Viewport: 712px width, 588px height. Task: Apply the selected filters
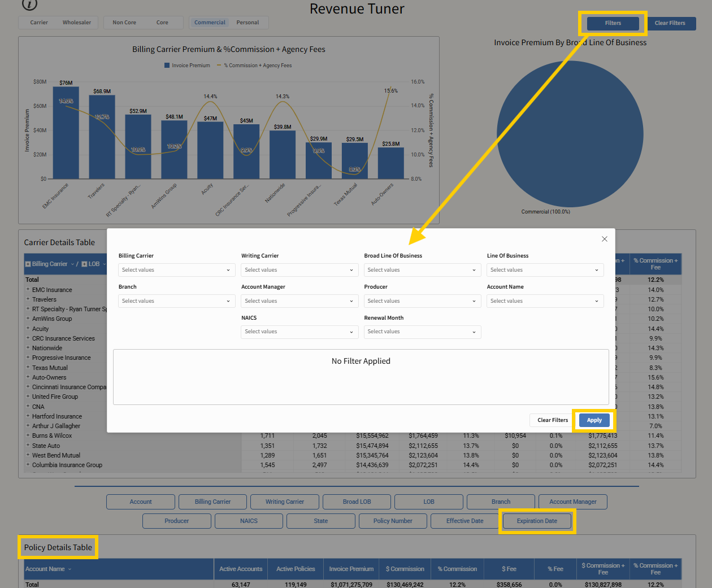point(594,420)
